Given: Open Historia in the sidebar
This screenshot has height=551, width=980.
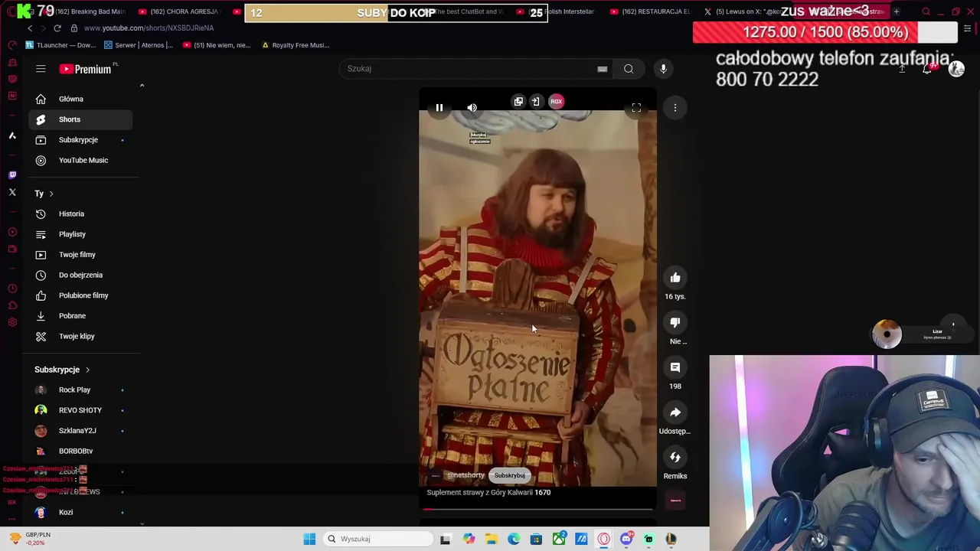Looking at the screenshot, I should point(80,214).
